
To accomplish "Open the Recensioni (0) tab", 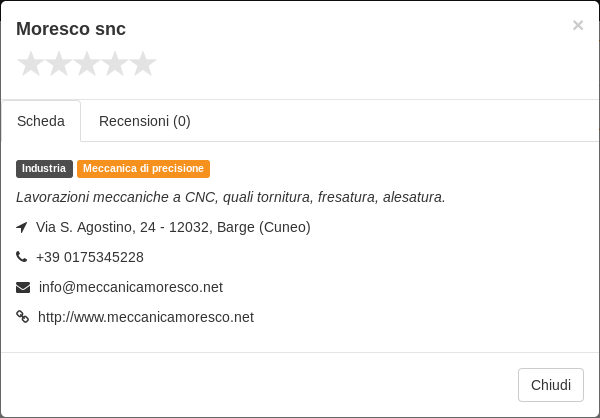I will [145, 121].
